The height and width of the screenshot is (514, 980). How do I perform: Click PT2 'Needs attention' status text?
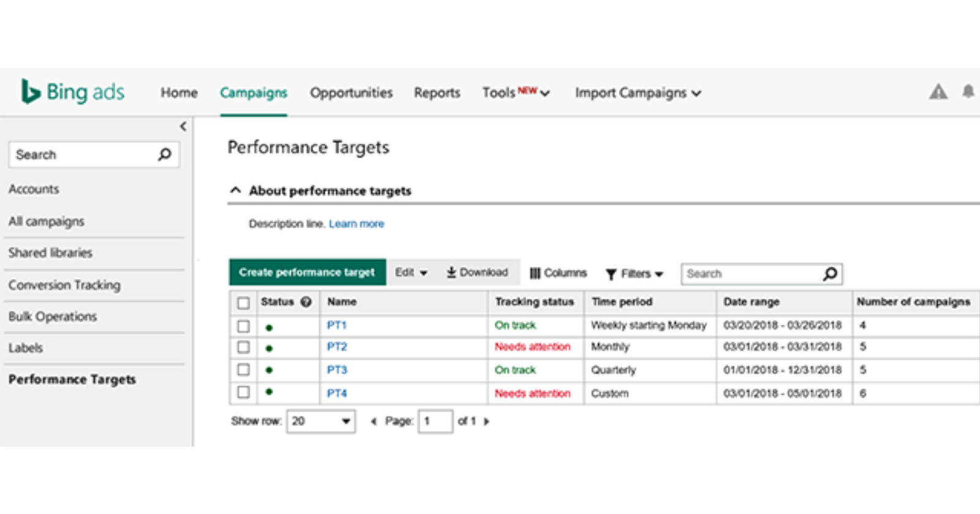pos(532,347)
